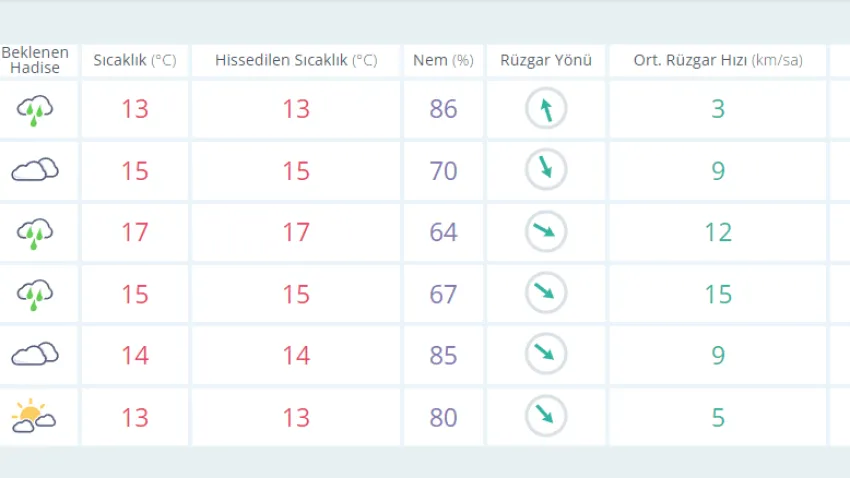This screenshot has width=850, height=478.
Task: Click the Ort. Rüzgar Hızı column header
Action: click(717, 60)
